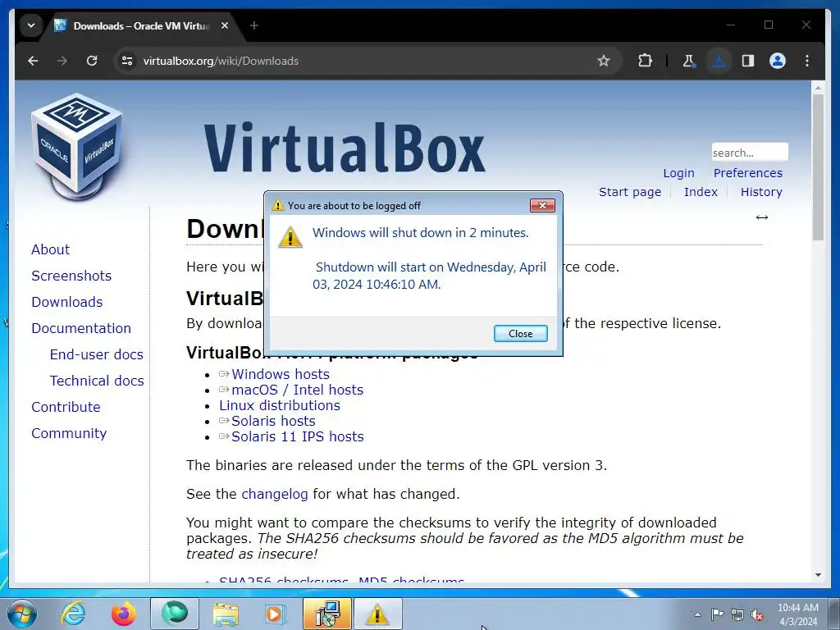Open the changelog link
This screenshot has width=840, height=630.
(274, 494)
